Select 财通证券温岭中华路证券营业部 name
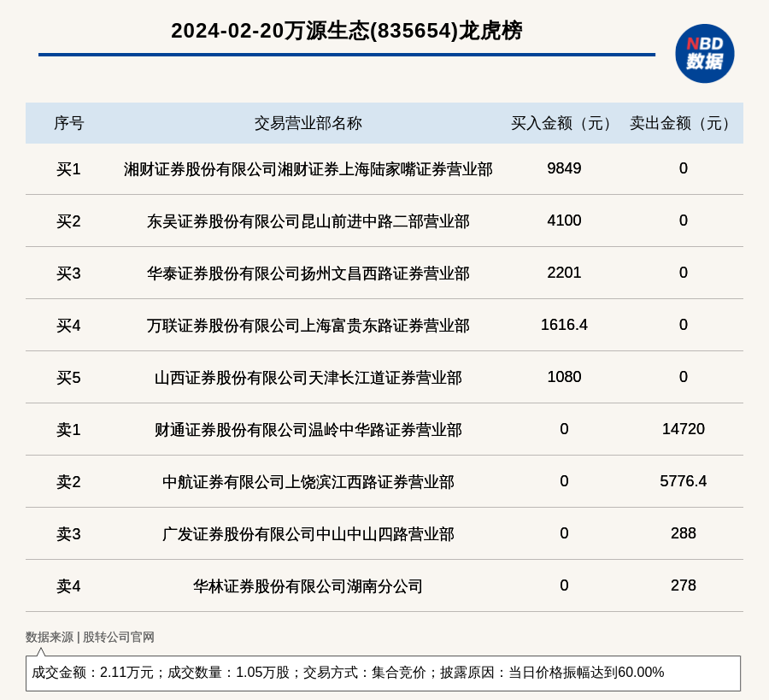This screenshot has width=769, height=700. (308, 430)
